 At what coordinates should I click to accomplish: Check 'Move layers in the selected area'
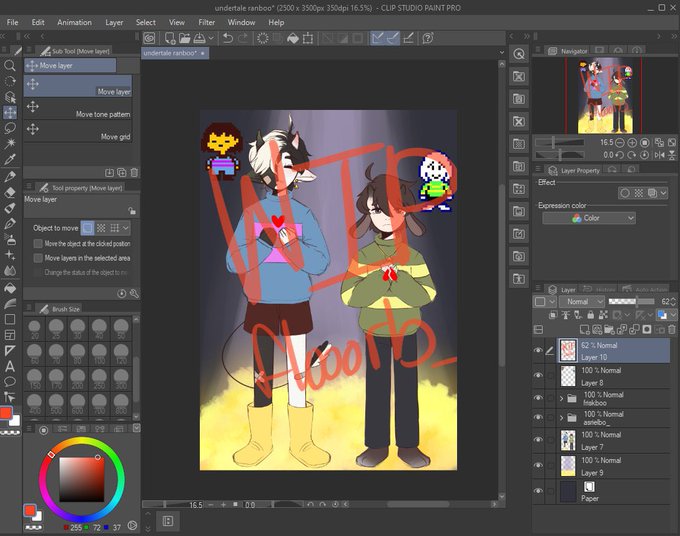38,258
